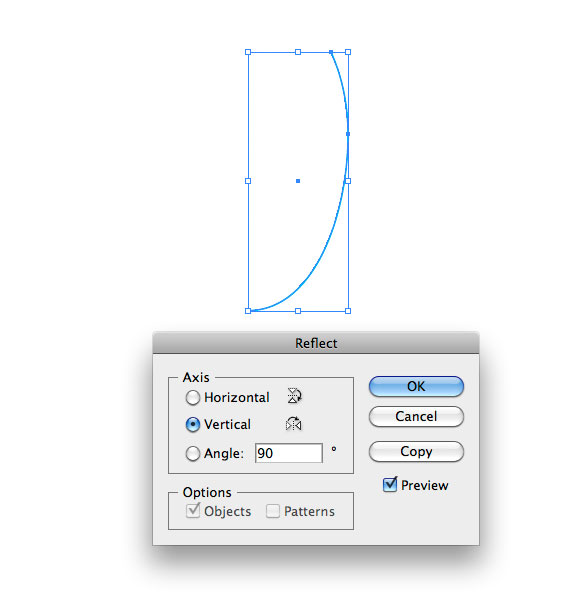Click the Reflect dialog title bar
580x600 pixels.
[316, 343]
